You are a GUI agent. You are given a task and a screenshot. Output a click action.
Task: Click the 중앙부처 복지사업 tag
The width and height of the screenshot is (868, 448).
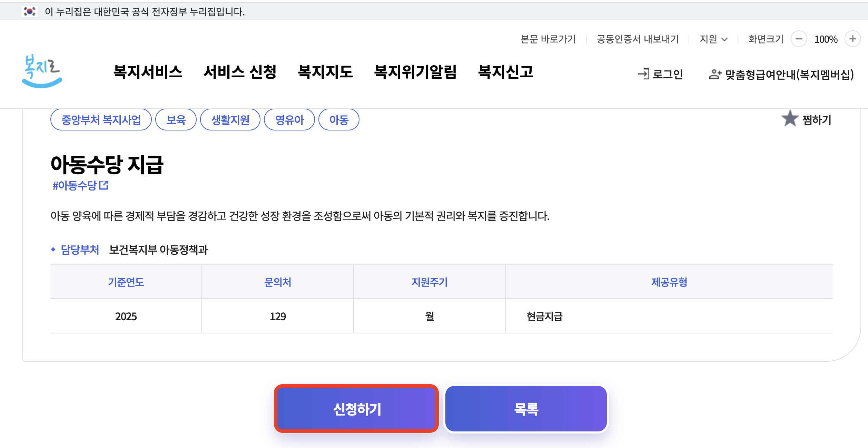click(x=101, y=119)
